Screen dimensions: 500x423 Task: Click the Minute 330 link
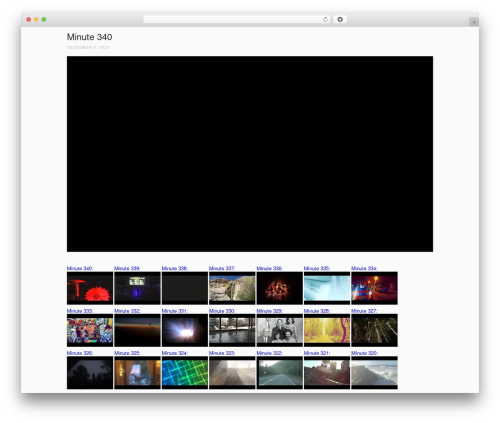(222, 311)
